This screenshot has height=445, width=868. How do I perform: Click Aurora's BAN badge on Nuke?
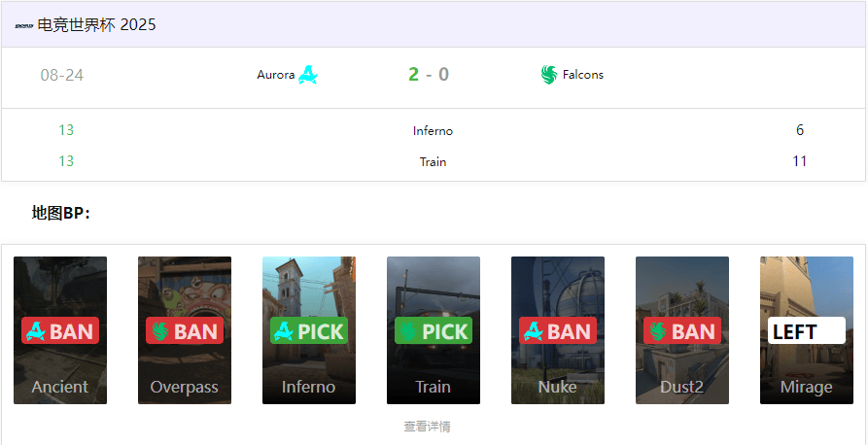point(558,330)
